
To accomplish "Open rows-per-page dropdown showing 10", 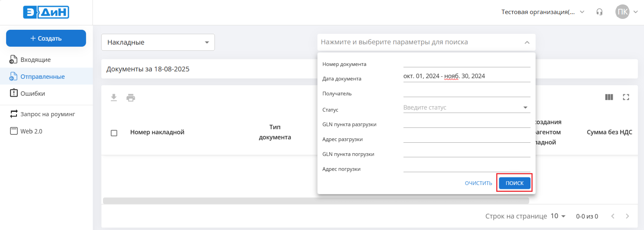I will click(x=558, y=216).
